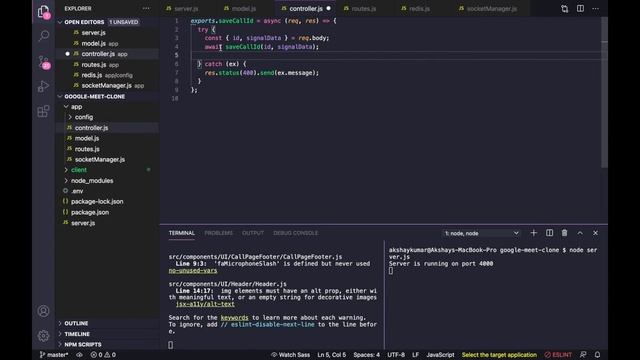Open redis.js in the Open Editors list
This screenshot has height=360, width=640.
(108, 75)
